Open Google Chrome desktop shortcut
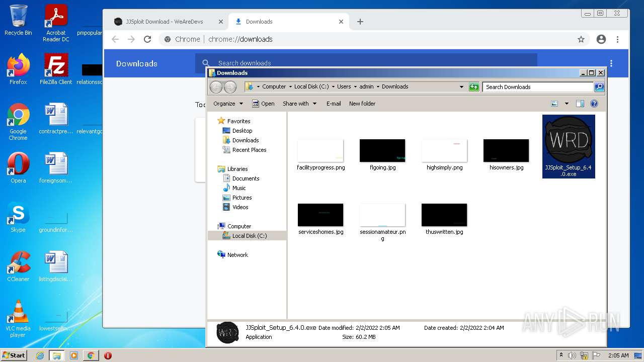The width and height of the screenshot is (644, 362). [x=18, y=122]
